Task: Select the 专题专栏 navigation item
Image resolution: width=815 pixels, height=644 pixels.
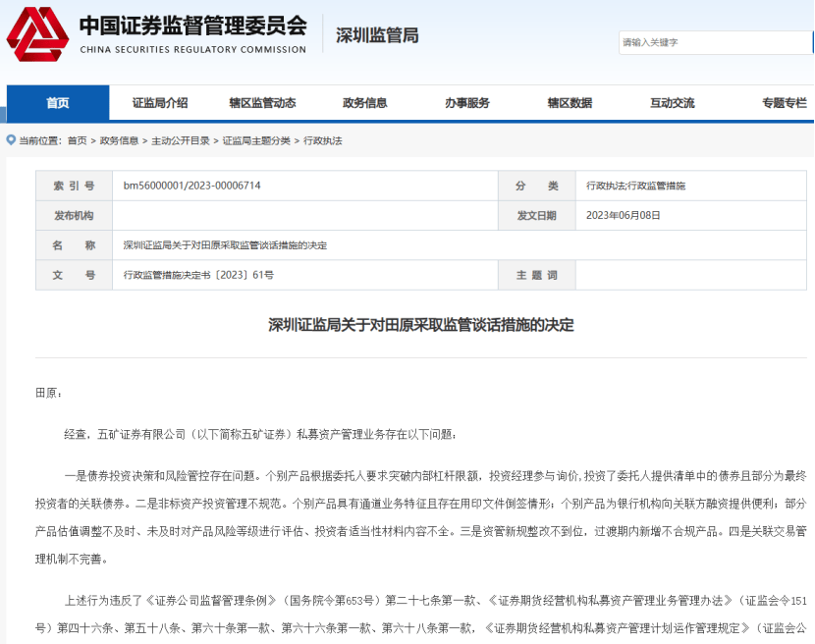Action: pos(783,103)
